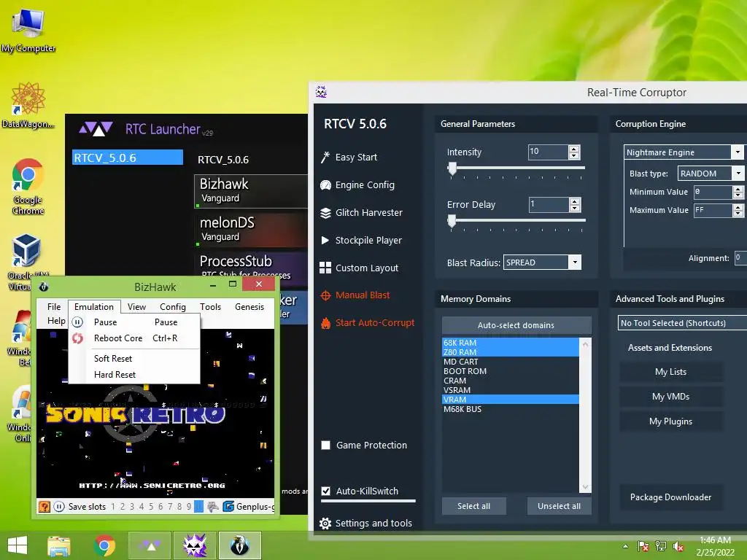The width and height of the screenshot is (747, 560).
Task: Open Google Chrome desktop shortcut
Action: coord(28,186)
